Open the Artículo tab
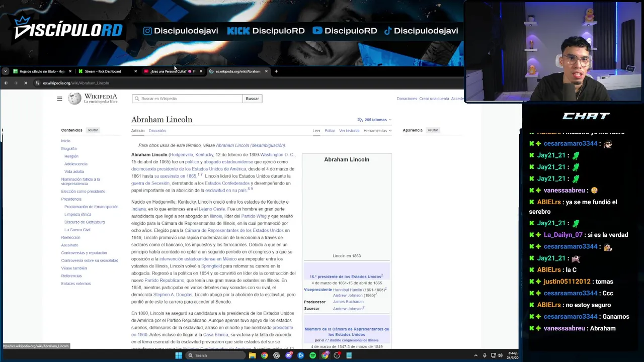 138,131
